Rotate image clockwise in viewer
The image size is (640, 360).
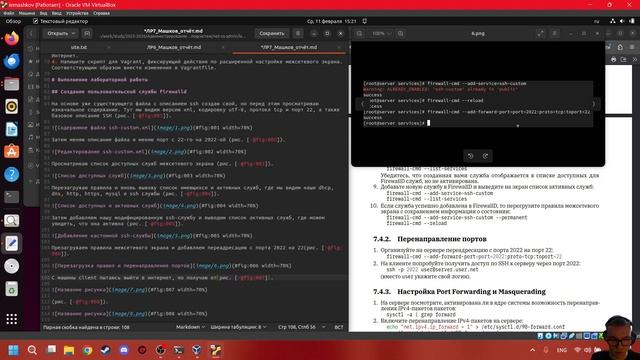pyautogui.click(x=485, y=156)
